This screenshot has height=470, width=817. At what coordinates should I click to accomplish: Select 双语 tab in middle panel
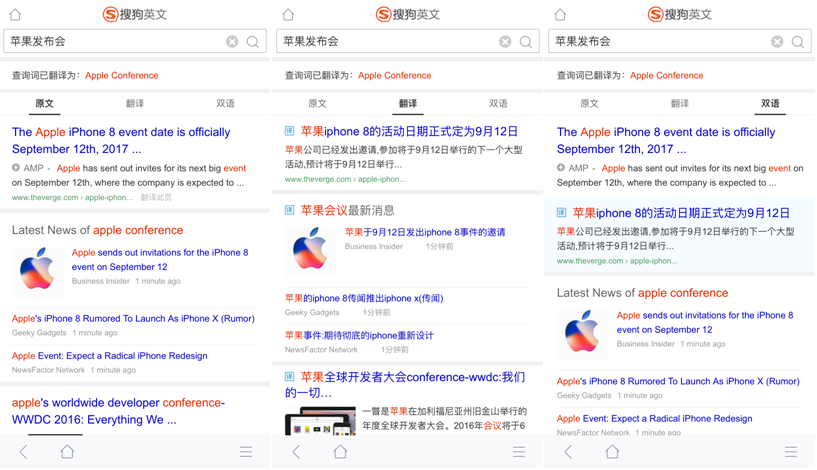(x=498, y=103)
